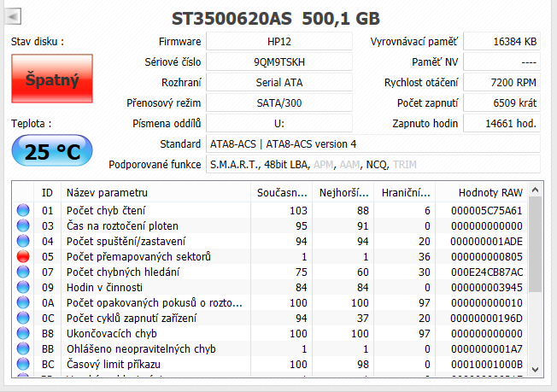The width and height of the screenshot is (557, 392).
Task: Click RAW value 0000000001A7
Action: click(487, 349)
